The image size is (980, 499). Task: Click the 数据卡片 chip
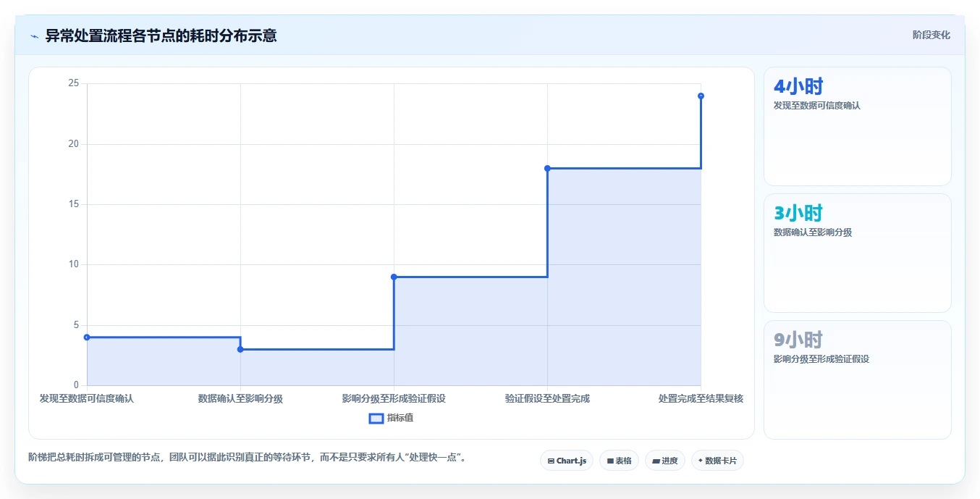point(717,461)
